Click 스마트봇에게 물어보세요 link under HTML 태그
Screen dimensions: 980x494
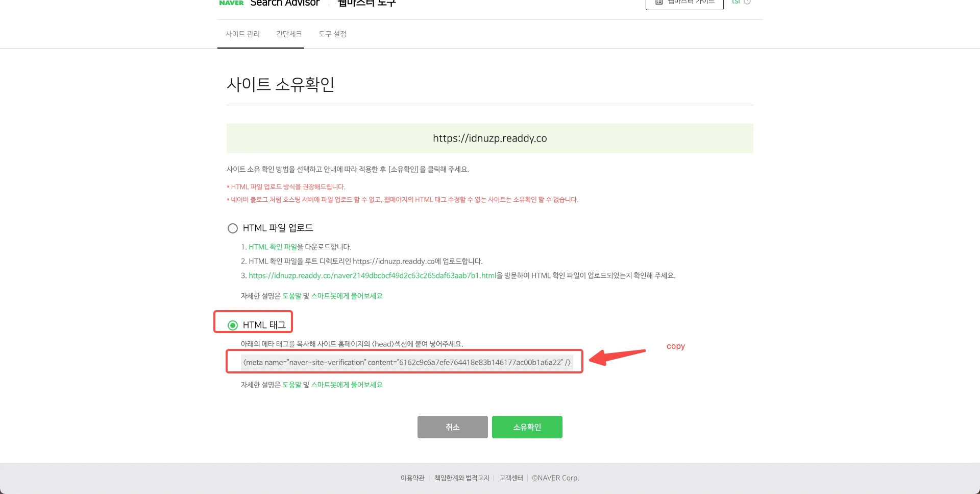[x=347, y=385]
